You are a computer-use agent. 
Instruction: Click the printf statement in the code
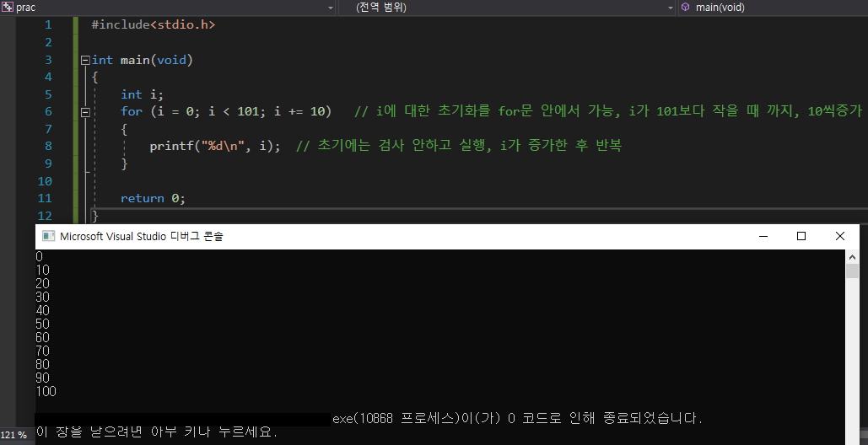click(215, 147)
